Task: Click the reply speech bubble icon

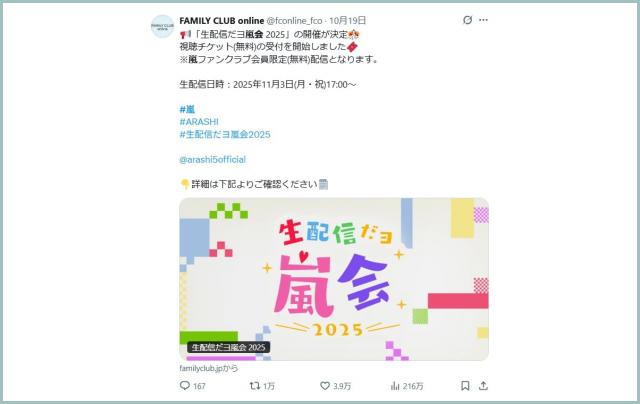Action: (x=184, y=386)
